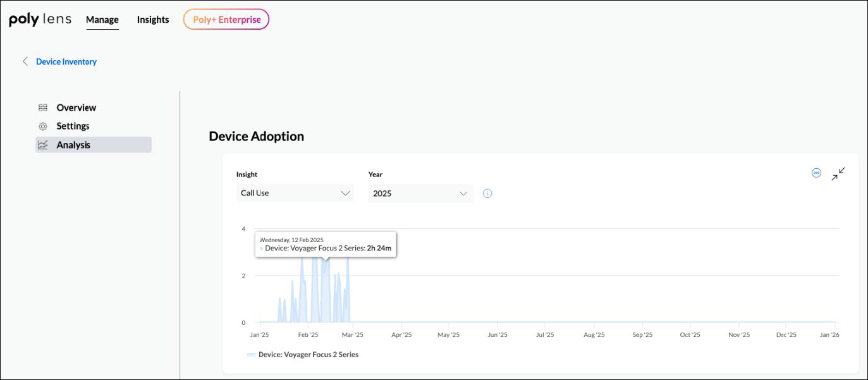Click the Feb '25 axis label

point(308,334)
